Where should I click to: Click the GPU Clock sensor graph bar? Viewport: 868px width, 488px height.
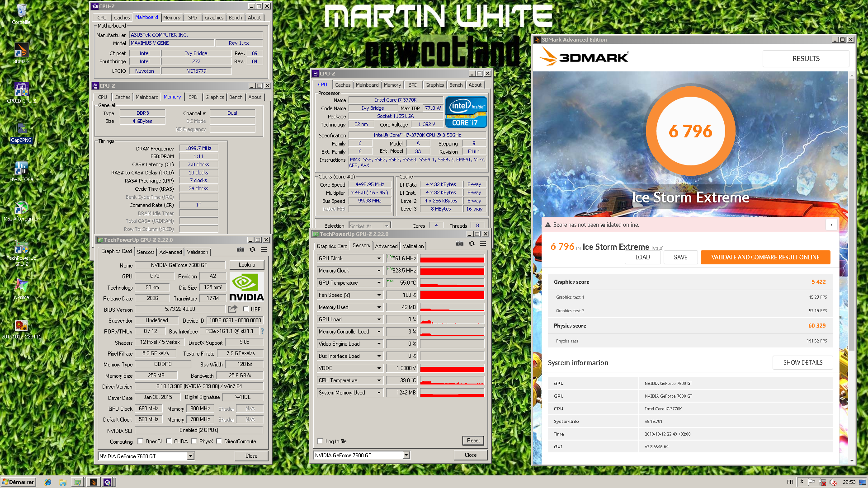(x=452, y=258)
